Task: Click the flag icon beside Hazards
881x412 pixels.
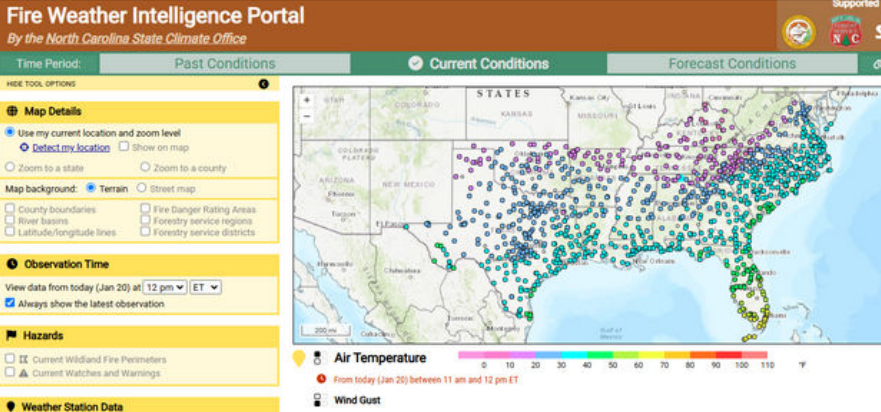Action: coord(11,336)
